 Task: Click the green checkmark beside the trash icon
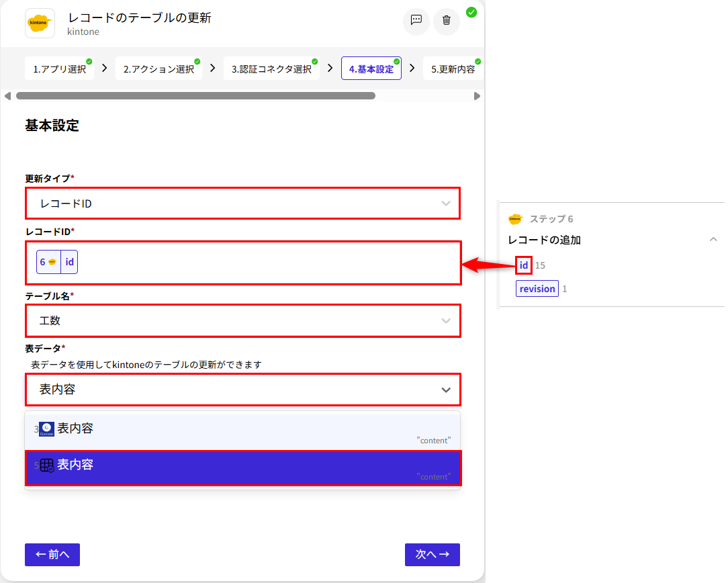click(x=471, y=12)
